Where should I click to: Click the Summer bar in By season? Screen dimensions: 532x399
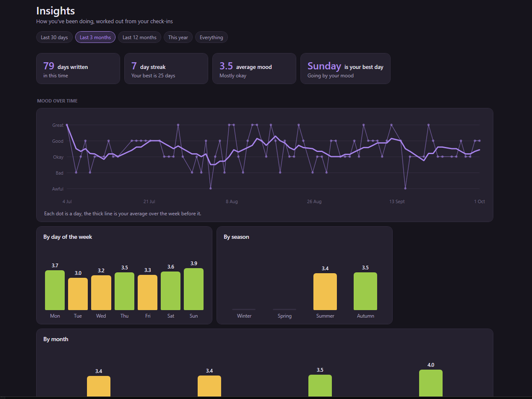(325, 292)
